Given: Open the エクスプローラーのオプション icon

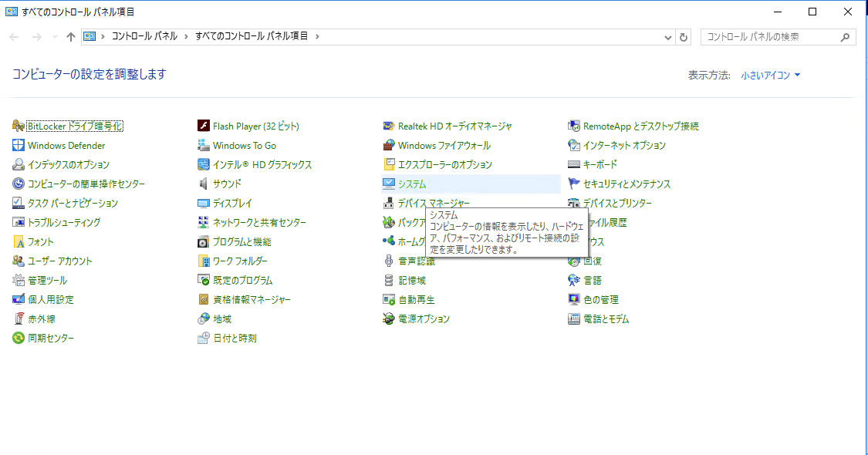Looking at the screenshot, I should pyautogui.click(x=389, y=164).
